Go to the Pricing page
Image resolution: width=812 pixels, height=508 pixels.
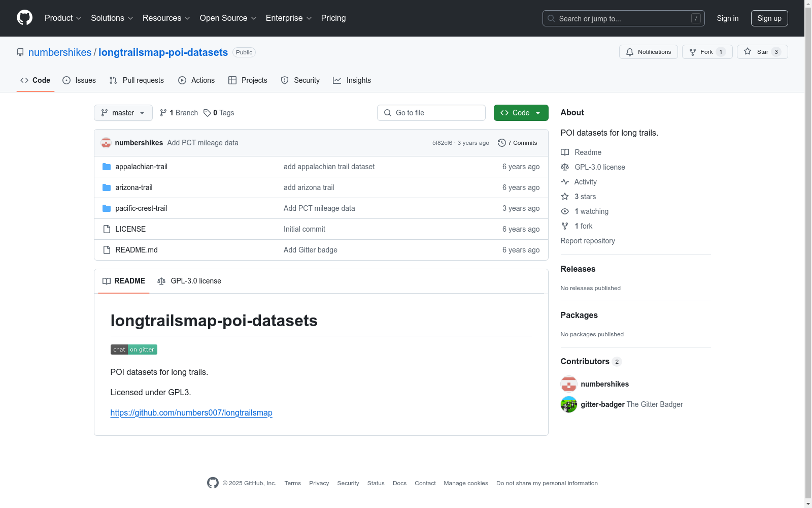pos(333,18)
